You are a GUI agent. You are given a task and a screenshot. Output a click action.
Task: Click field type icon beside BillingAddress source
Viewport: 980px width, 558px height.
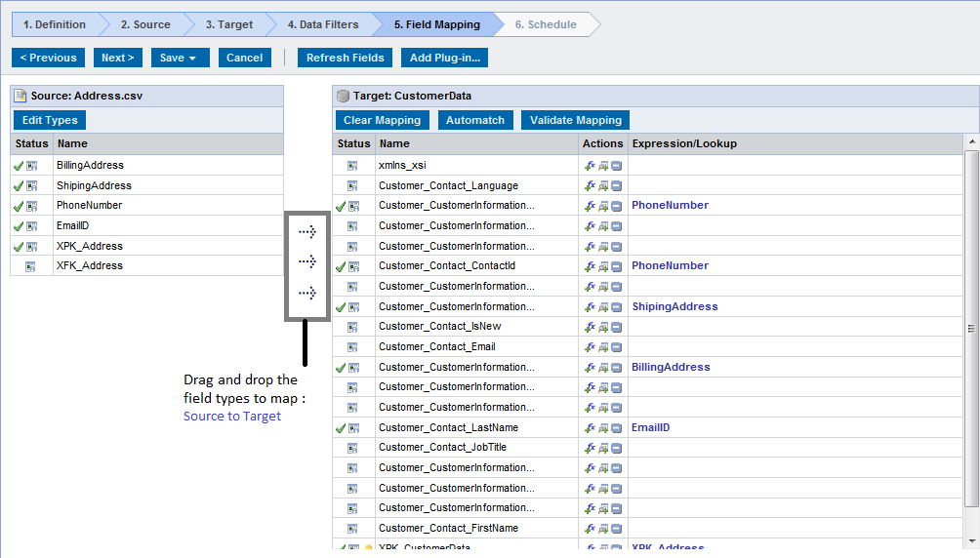click(32, 166)
